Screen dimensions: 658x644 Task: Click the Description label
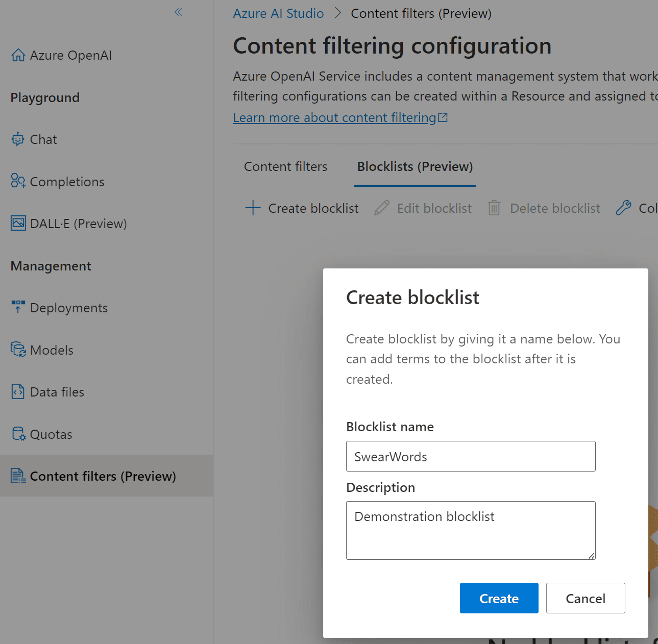381,487
